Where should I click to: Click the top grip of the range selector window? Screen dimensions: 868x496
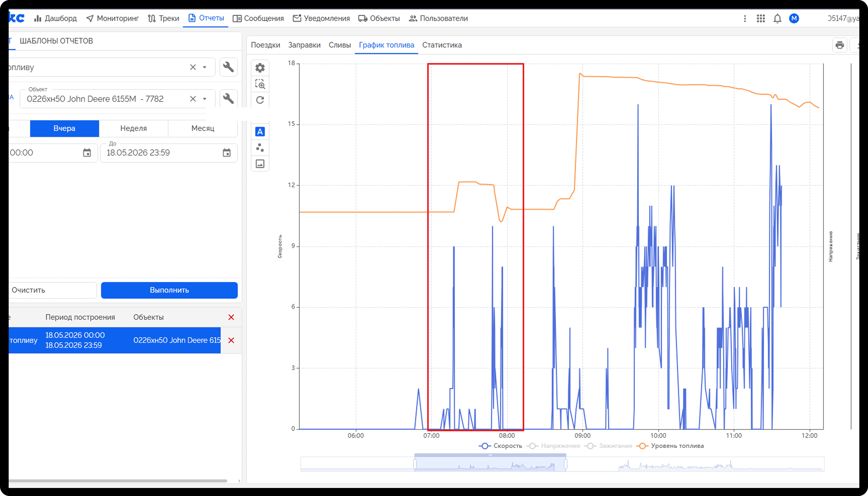490,455
